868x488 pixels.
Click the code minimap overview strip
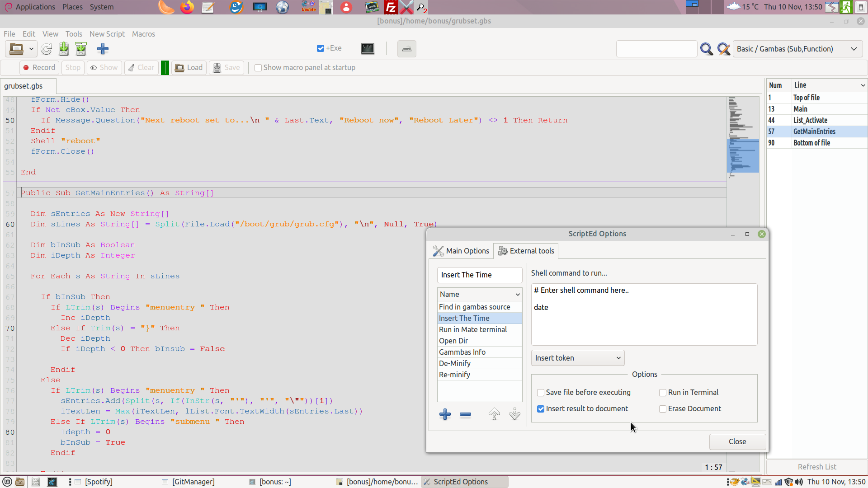[x=742, y=136]
